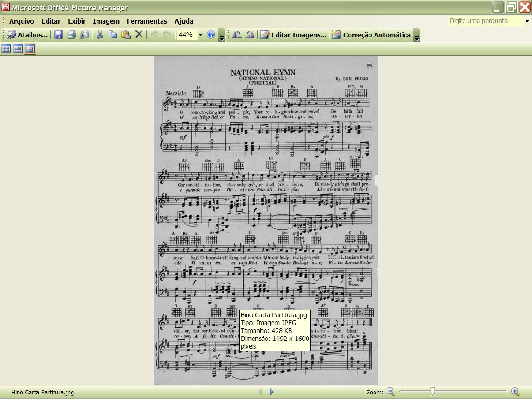
Task: Click the Cut scissors icon
Action: pos(100,35)
